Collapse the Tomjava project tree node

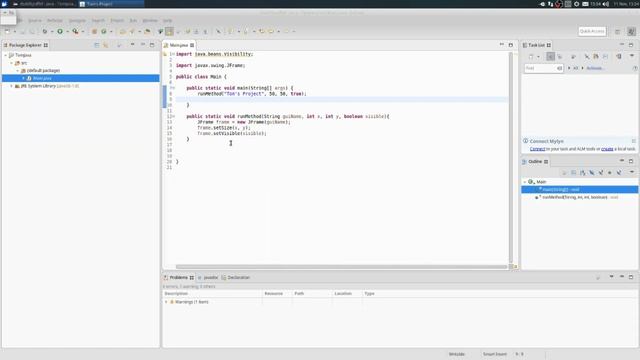[x=6, y=55]
